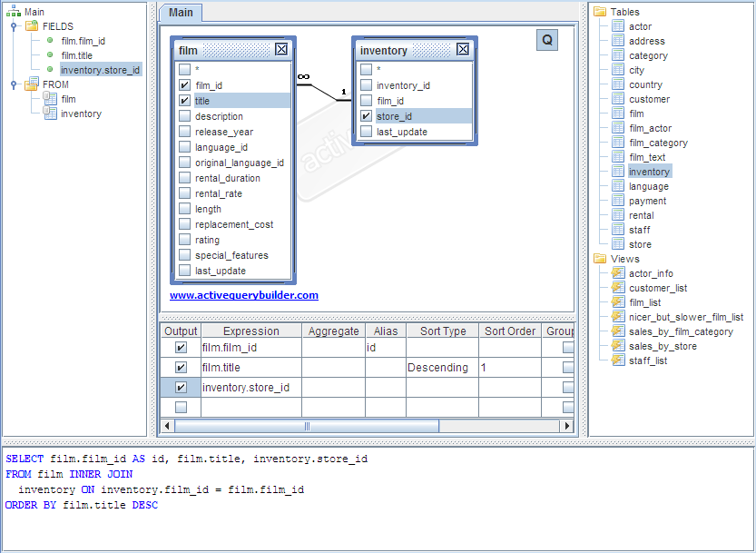Click the Views folder icon
The height and width of the screenshot is (553, 756).
(x=600, y=259)
